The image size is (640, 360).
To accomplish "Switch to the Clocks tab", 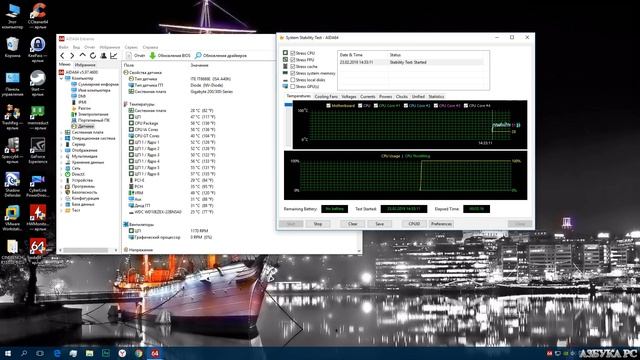I will point(402,97).
